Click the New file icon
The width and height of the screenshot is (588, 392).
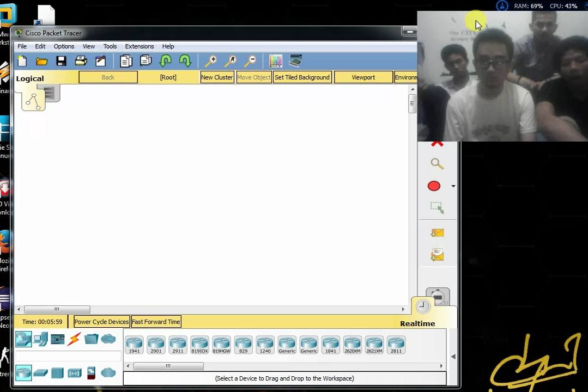22,61
